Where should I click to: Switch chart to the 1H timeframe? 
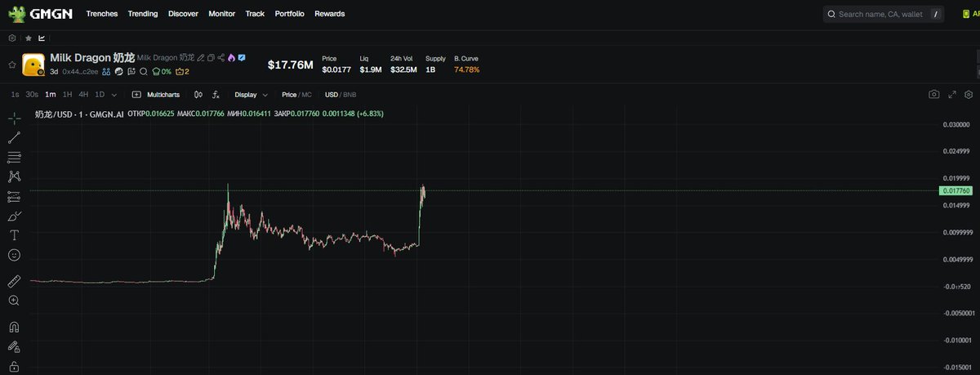[68, 95]
